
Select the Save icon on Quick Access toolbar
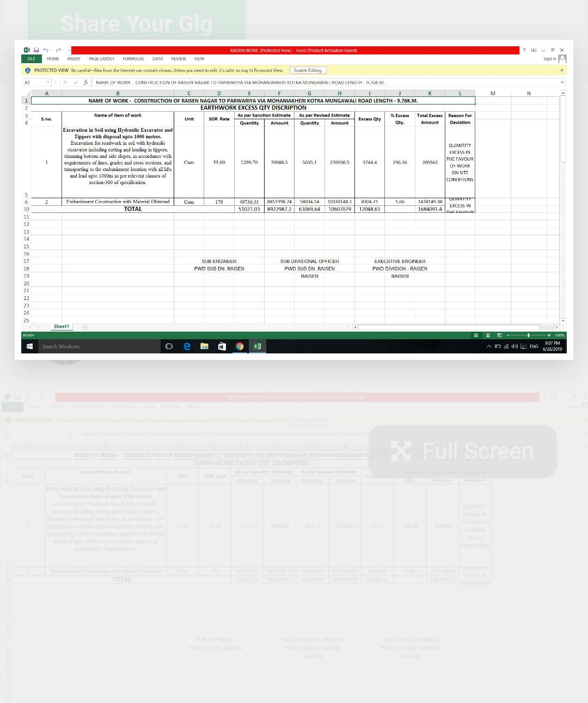37,50
